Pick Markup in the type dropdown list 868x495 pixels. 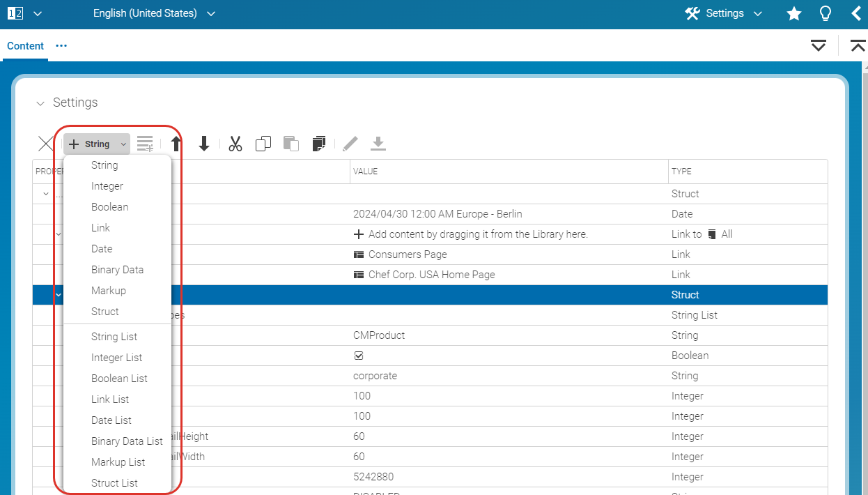point(109,291)
